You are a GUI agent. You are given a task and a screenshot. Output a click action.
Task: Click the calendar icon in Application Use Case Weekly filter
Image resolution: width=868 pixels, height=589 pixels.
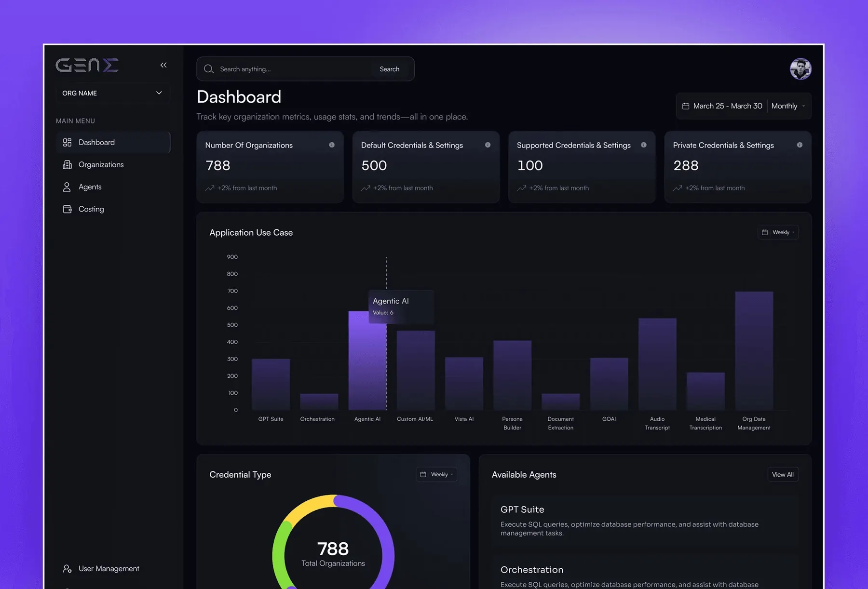click(764, 232)
